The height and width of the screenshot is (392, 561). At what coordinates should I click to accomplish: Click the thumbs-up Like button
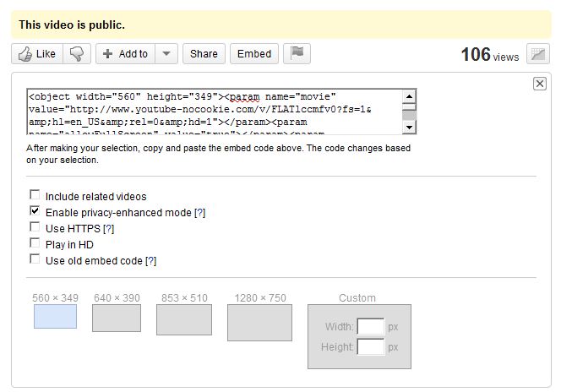pyautogui.click(x=36, y=53)
